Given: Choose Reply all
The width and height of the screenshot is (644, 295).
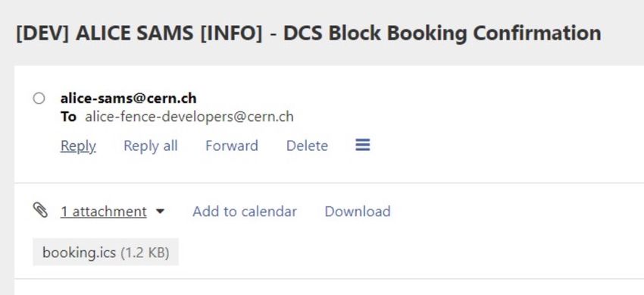Looking at the screenshot, I should tap(151, 146).
